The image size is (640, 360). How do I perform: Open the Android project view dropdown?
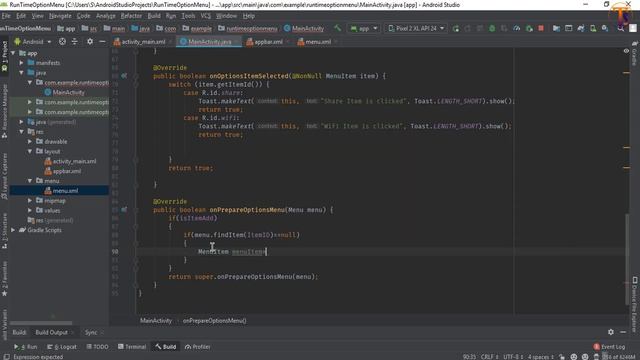pyautogui.click(x=32, y=42)
